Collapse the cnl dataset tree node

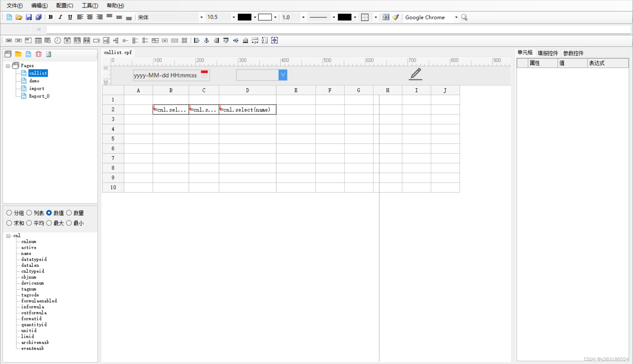coord(8,236)
